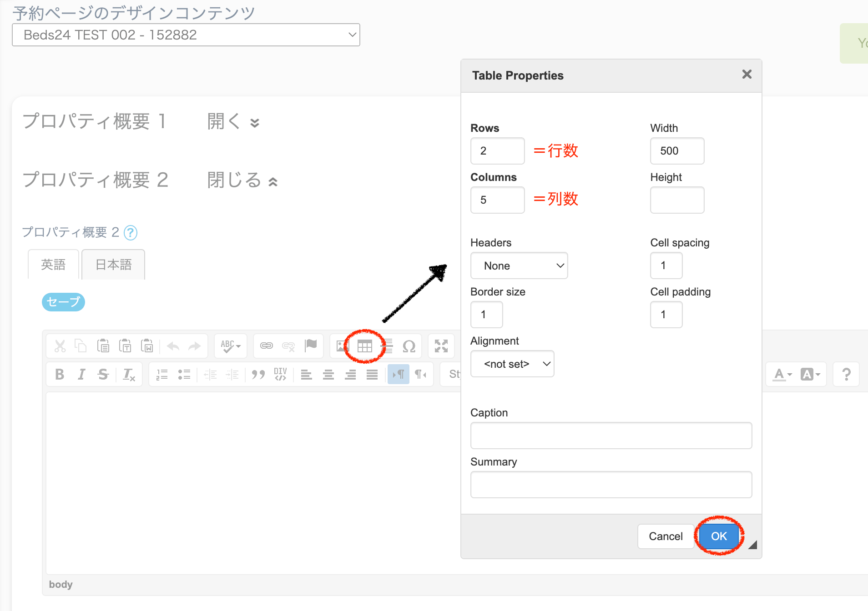Toggle italic formatting
The width and height of the screenshot is (868, 611).
81,375
